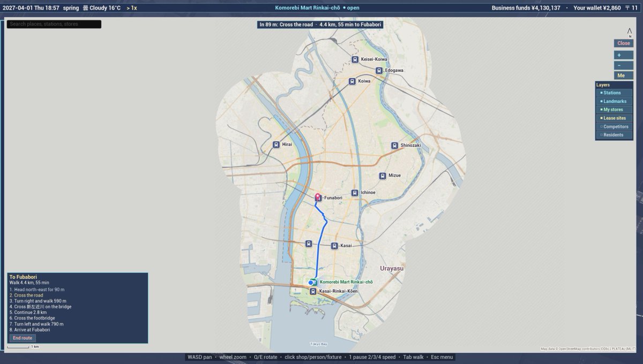Select the Koiwa station marker
The width and height of the screenshot is (643, 364).
click(x=352, y=81)
